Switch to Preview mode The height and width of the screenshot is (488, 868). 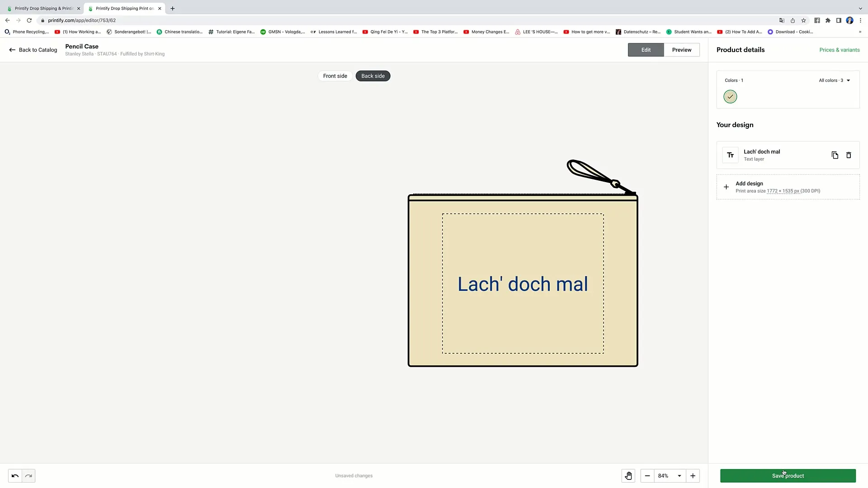click(x=682, y=50)
